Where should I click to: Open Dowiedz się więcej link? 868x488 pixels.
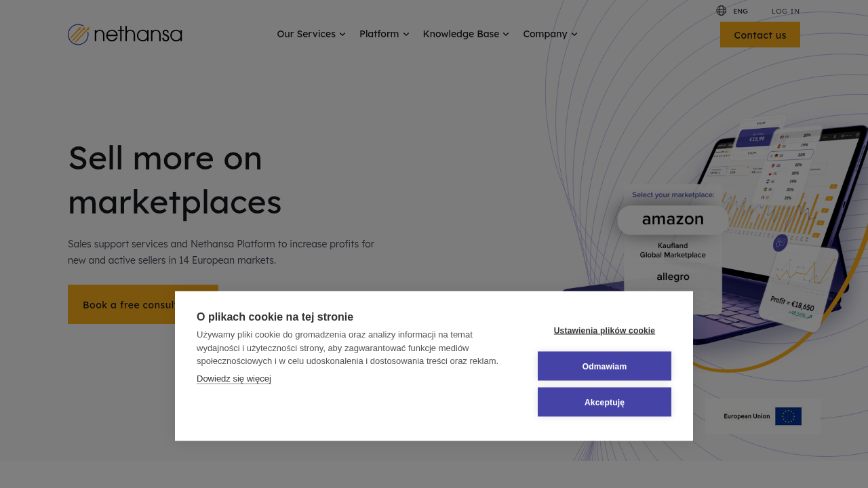click(x=234, y=379)
